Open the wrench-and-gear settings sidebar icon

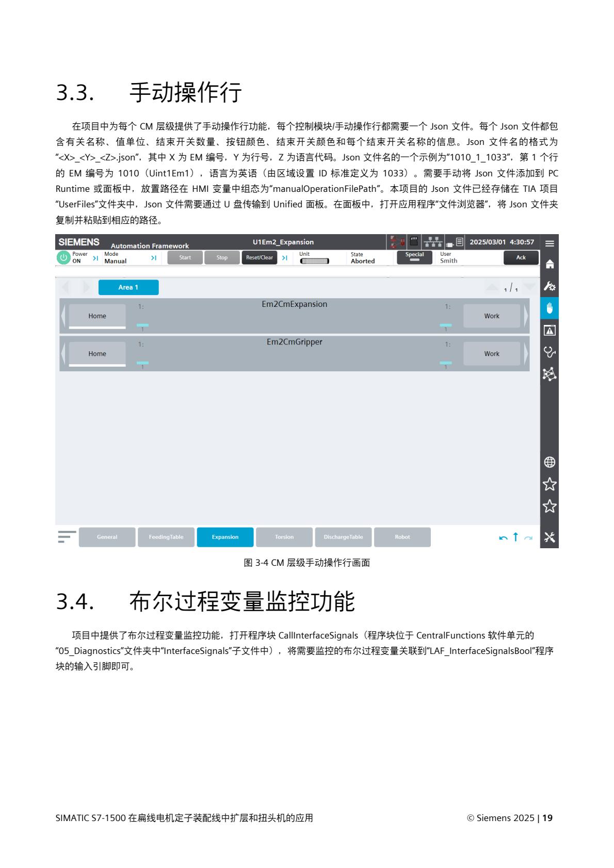(x=550, y=286)
